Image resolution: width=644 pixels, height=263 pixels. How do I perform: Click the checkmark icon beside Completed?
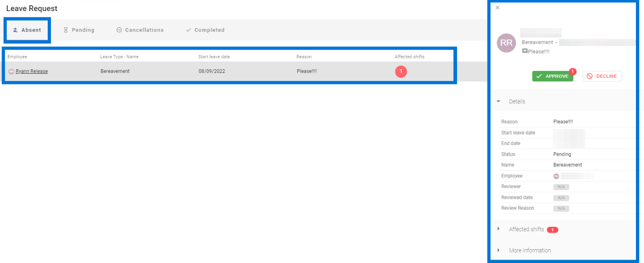click(188, 29)
